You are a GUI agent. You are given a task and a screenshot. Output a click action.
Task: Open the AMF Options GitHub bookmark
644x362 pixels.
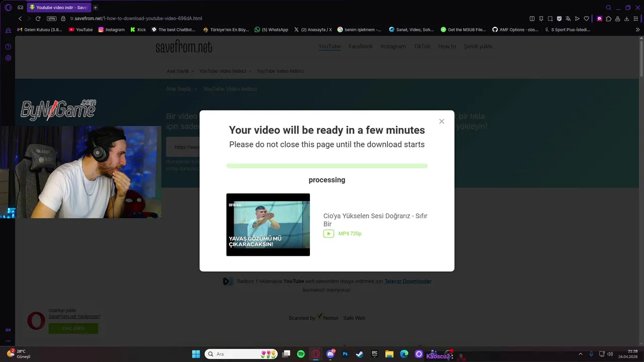[x=516, y=30]
